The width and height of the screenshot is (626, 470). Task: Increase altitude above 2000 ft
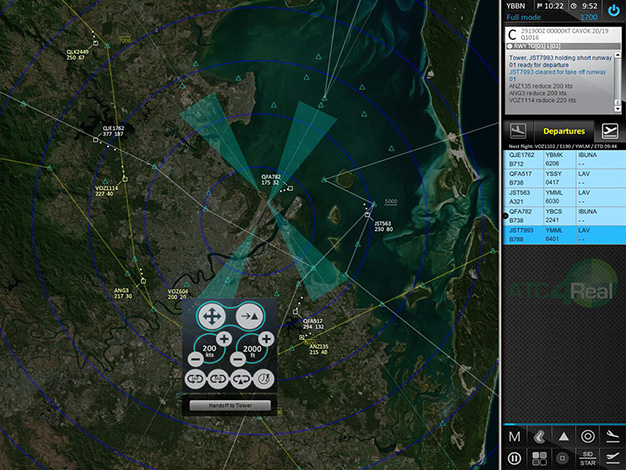[264, 339]
